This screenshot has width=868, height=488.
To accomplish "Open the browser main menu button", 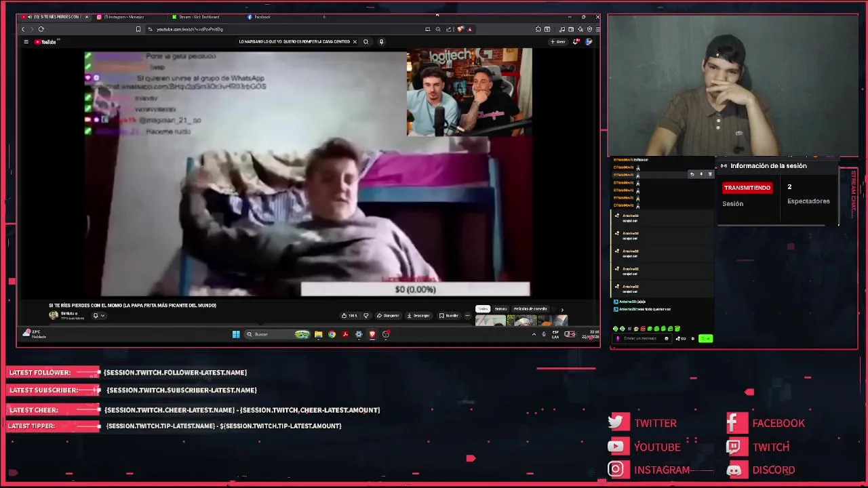I will (597, 29).
